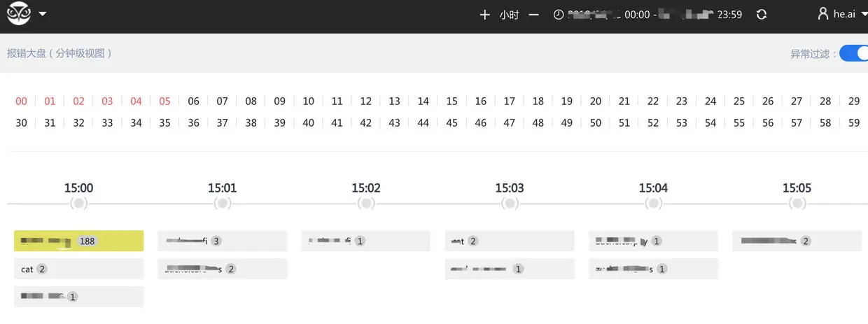Click the 15:02 timeline node
This screenshot has width=868, height=324.
click(366, 204)
